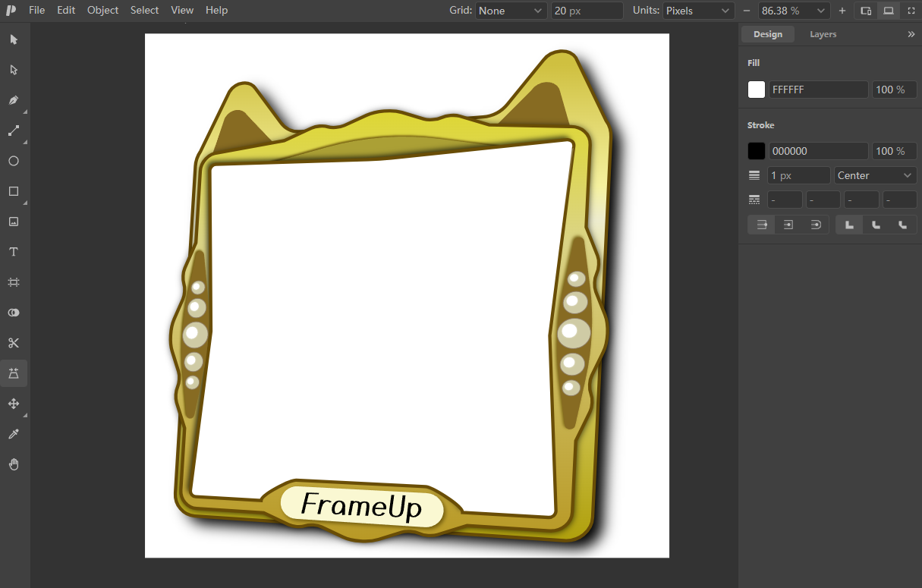Open stroke alignment dropdown showing Center

coord(876,175)
